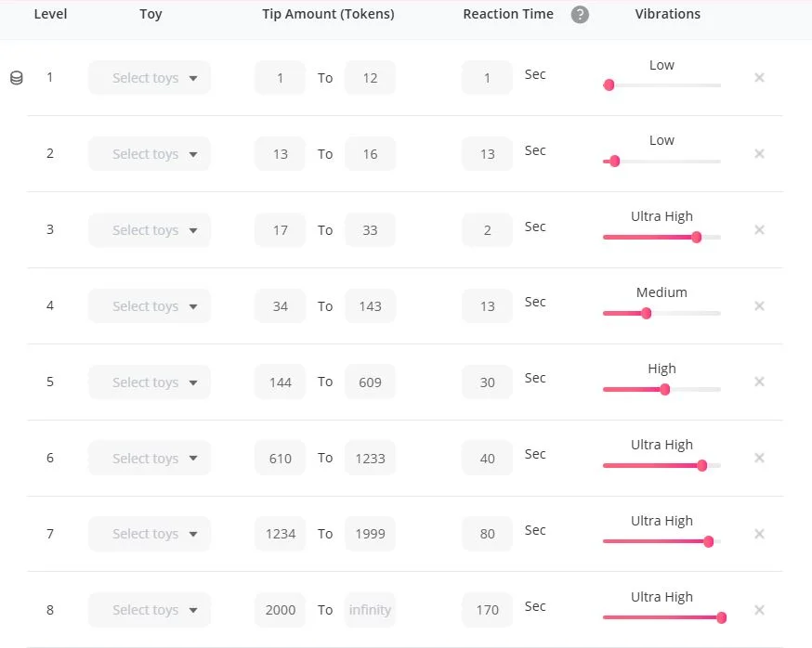Click the level 5 High vibration slider handle

(664, 389)
